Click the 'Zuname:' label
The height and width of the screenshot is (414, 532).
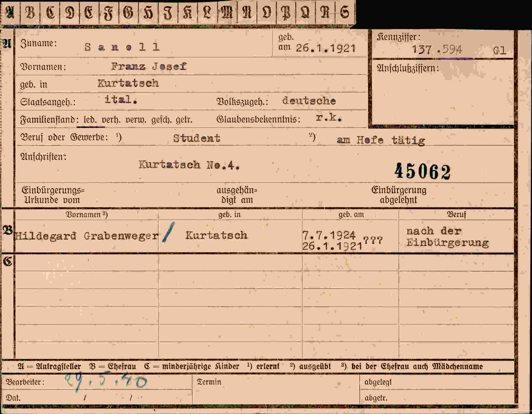click(38, 43)
